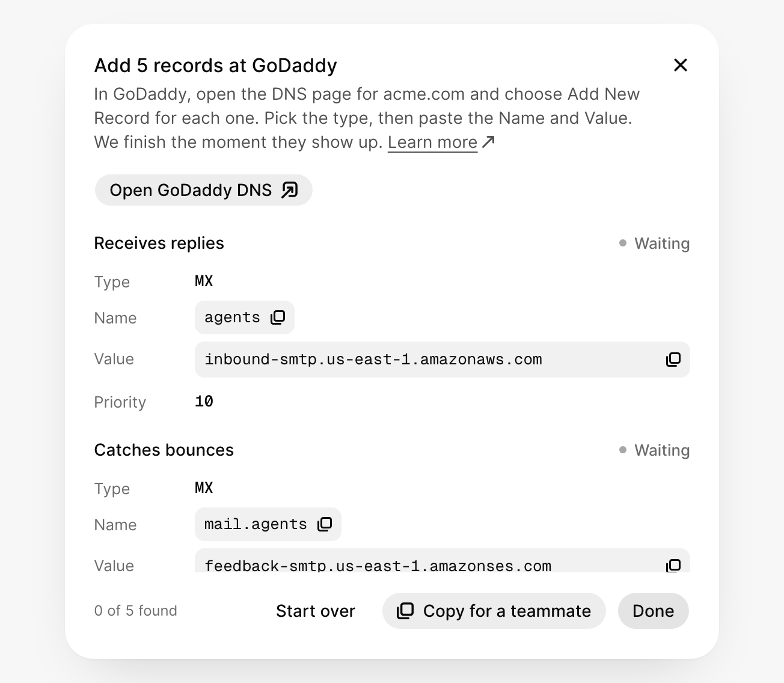Click MX type under Receives replies
The image size is (784, 683).
[x=204, y=281]
